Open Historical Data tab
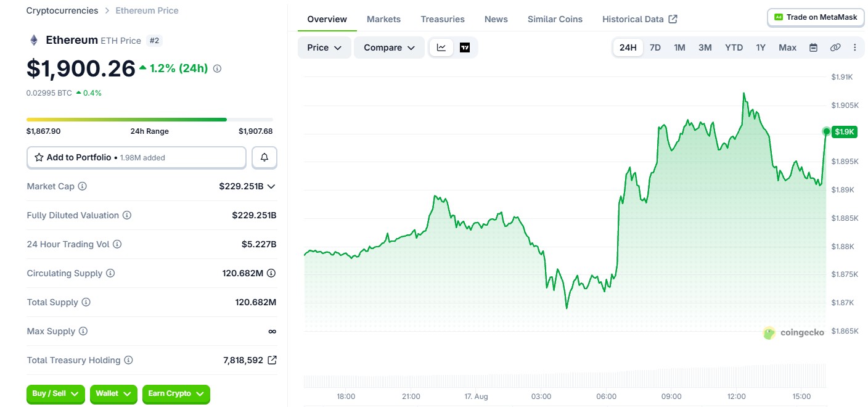868x407 pixels. pos(640,19)
